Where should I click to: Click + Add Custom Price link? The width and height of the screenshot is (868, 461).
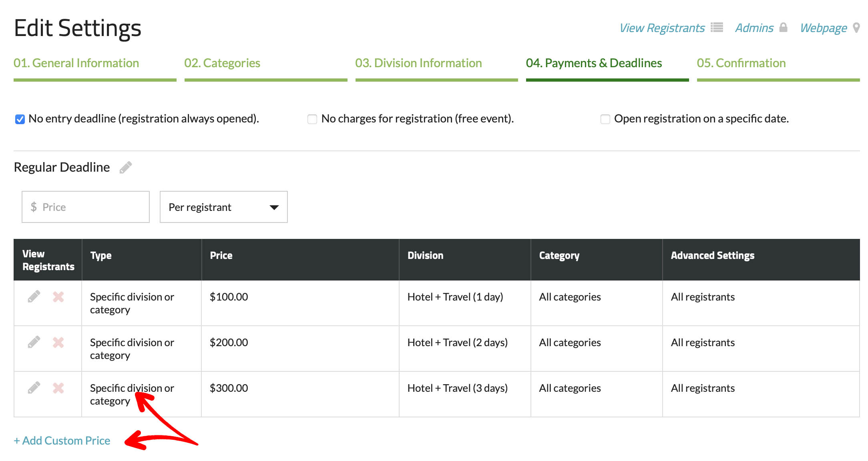tap(62, 441)
